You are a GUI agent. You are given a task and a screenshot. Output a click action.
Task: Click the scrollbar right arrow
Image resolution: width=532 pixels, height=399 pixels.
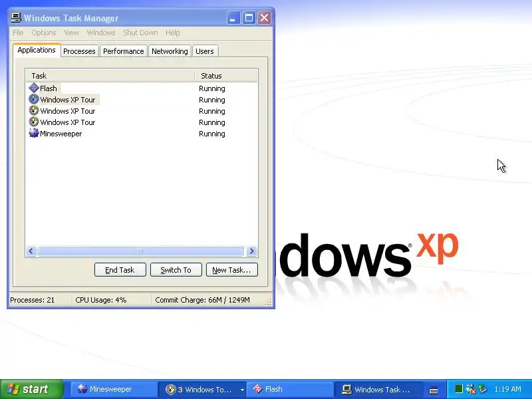[252, 251]
